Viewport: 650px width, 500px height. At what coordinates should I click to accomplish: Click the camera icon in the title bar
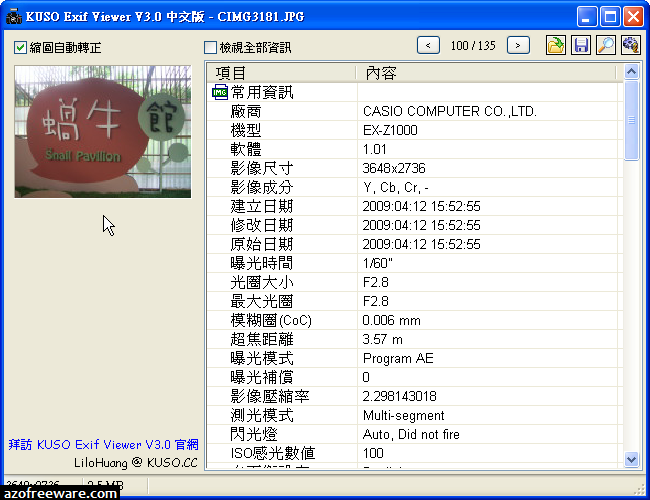[13, 17]
